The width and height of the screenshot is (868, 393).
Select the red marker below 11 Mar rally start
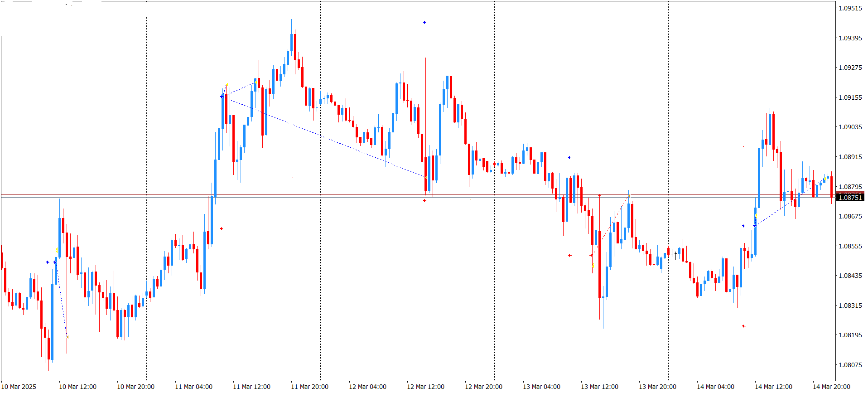[x=222, y=228]
